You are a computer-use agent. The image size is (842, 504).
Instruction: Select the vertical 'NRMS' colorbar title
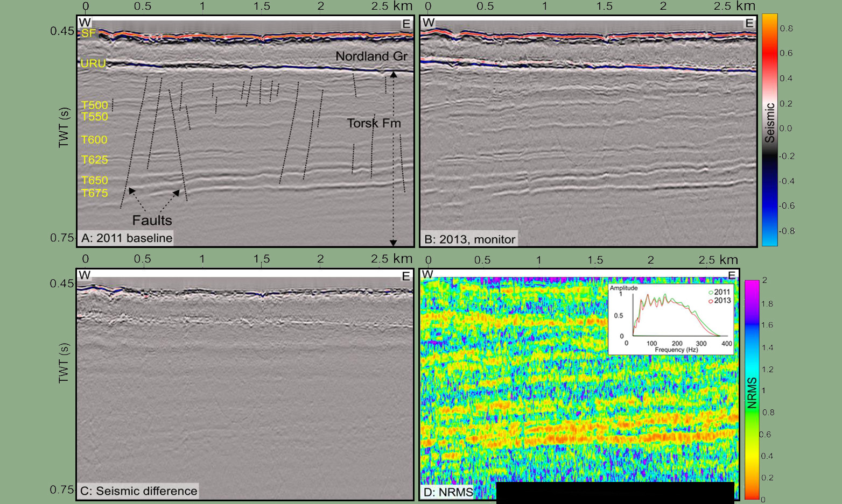(x=752, y=393)
